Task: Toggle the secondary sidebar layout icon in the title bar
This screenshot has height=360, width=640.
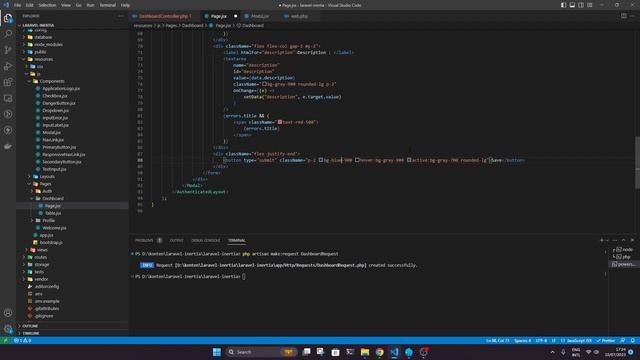Action: 581,5
